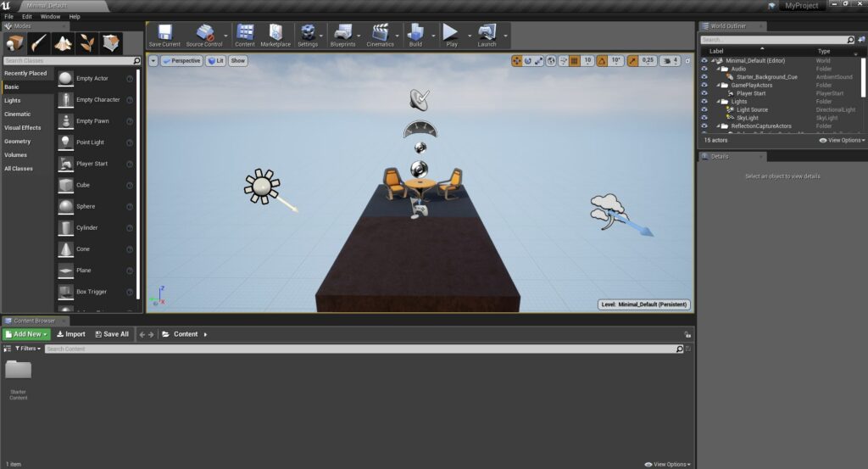The width and height of the screenshot is (868, 469).
Task: Toggle visibility of Audio folder
Action: (704, 70)
